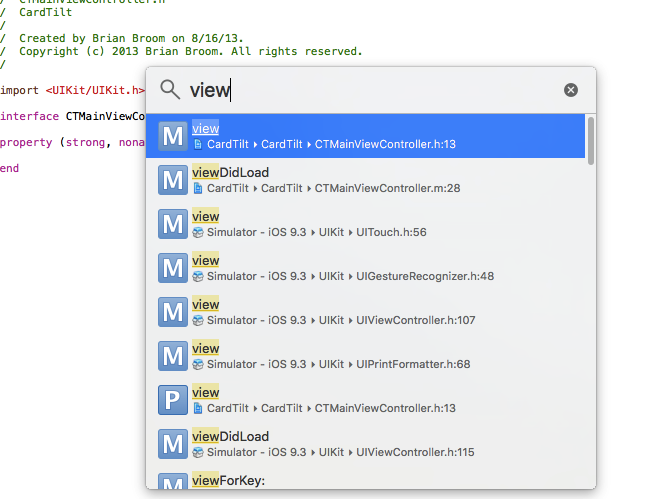Open the view result in UIViewController.h:107
The height and width of the screenshot is (499, 662).
[x=380, y=312]
